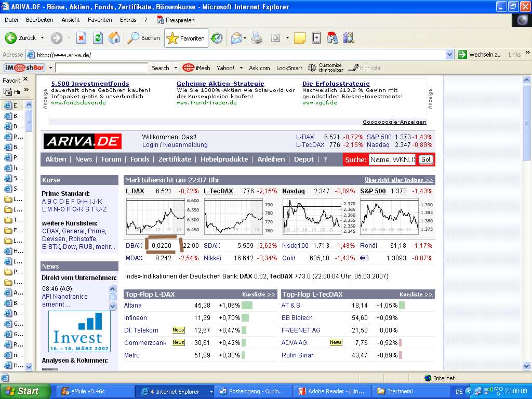Open the 5.500 Investmentfonds ad link
The height and width of the screenshot is (399, 532).
pyautogui.click(x=90, y=84)
